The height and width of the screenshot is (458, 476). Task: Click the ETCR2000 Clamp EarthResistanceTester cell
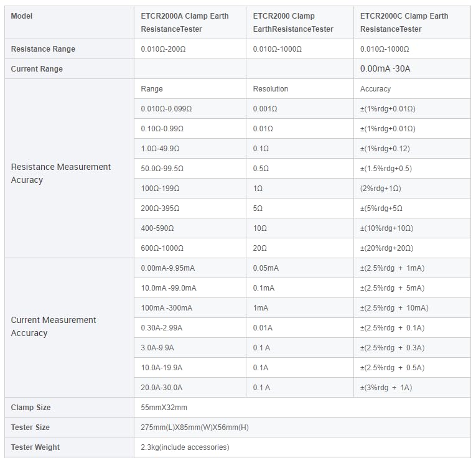pyautogui.click(x=300, y=22)
